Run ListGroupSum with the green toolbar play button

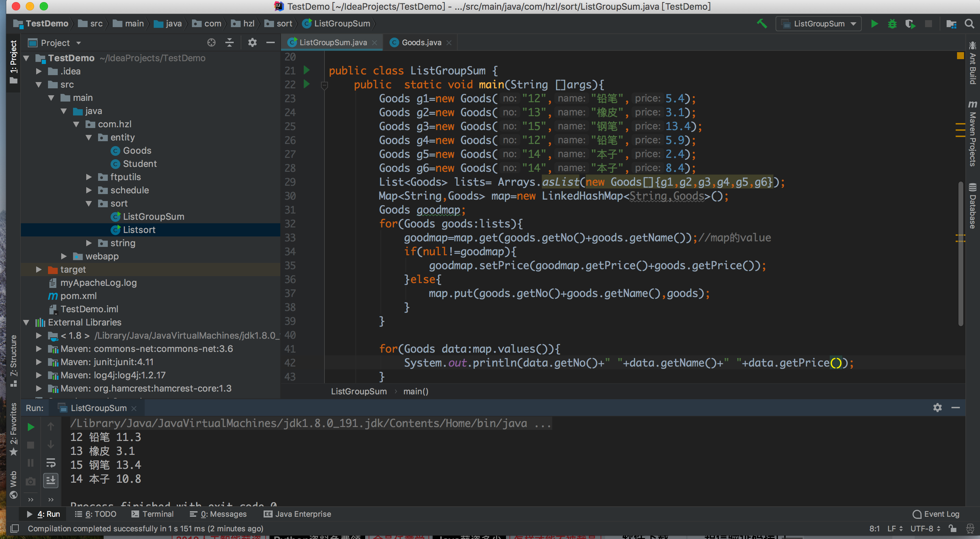pos(874,24)
